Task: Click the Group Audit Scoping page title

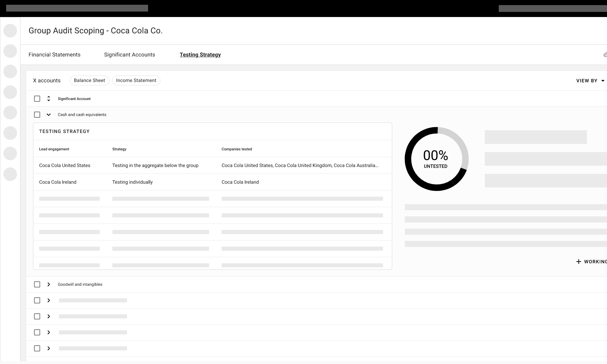Action: point(96,31)
